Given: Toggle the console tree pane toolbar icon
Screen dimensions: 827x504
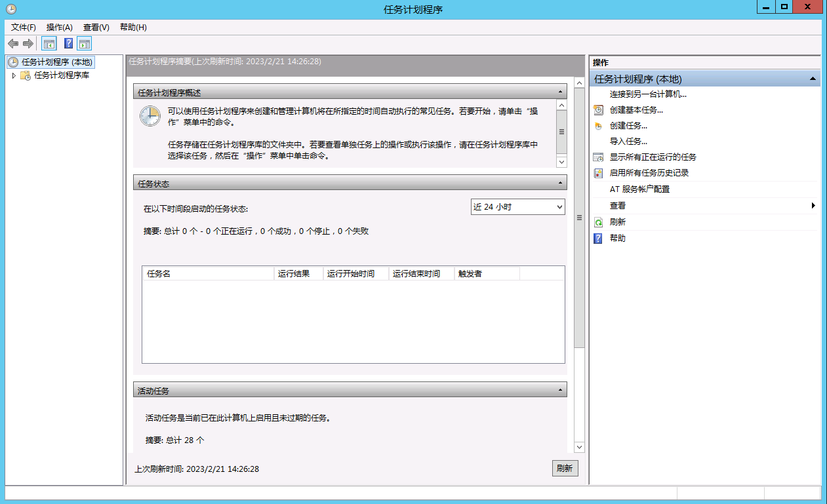Looking at the screenshot, I should (49, 44).
